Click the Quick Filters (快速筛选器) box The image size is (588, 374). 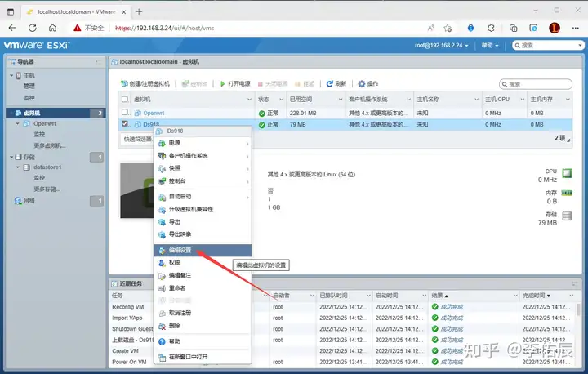point(138,139)
